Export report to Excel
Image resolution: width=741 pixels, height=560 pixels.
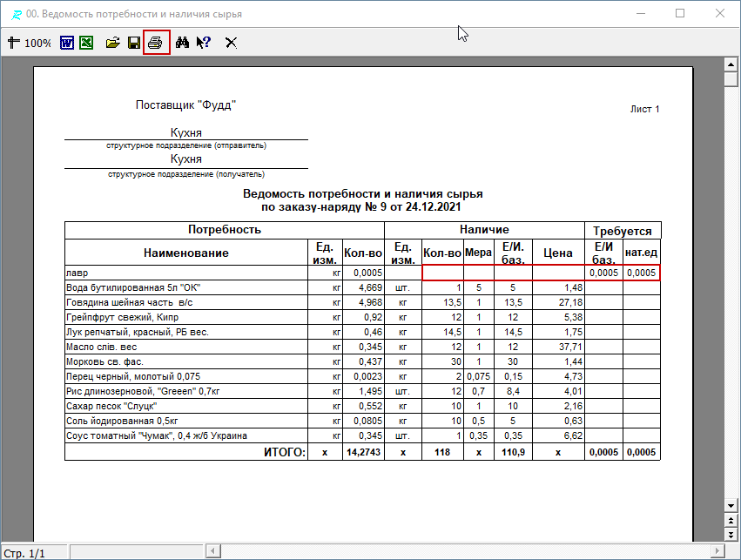(x=86, y=42)
